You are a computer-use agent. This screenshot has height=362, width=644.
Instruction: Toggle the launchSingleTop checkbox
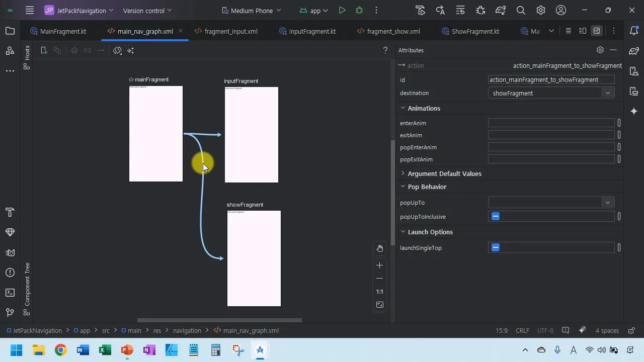[x=496, y=248]
